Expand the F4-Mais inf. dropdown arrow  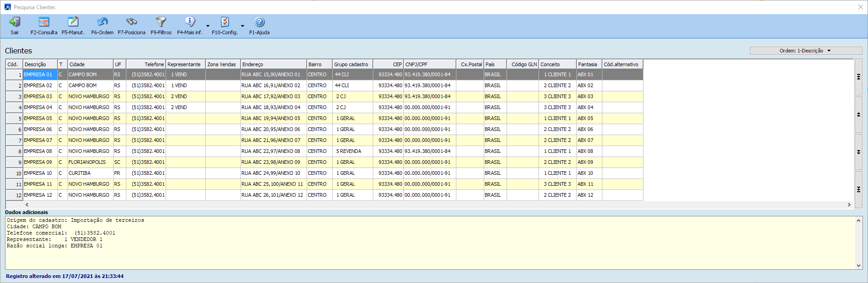[208, 26]
